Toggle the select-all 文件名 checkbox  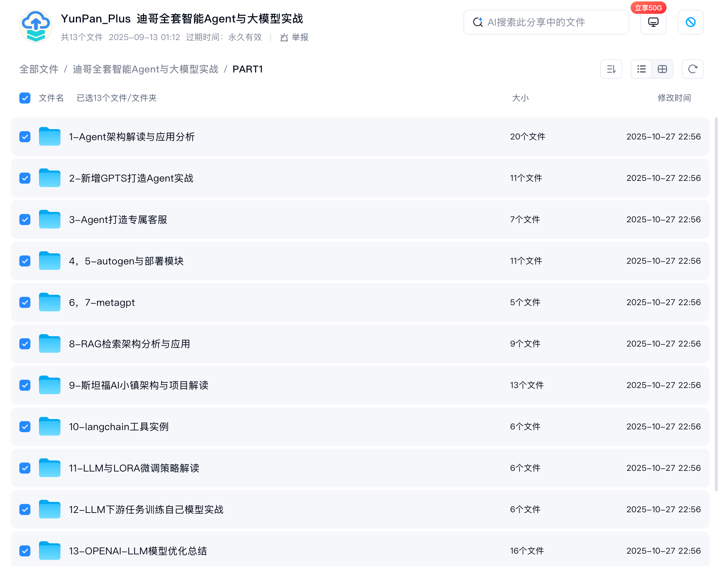pyautogui.click(x=25, y=98)
